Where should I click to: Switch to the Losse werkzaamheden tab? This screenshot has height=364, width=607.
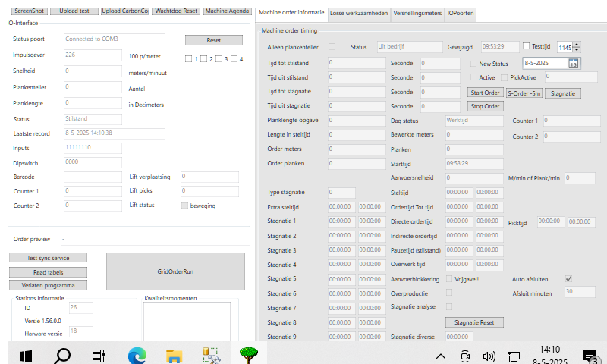pos(359,13)
